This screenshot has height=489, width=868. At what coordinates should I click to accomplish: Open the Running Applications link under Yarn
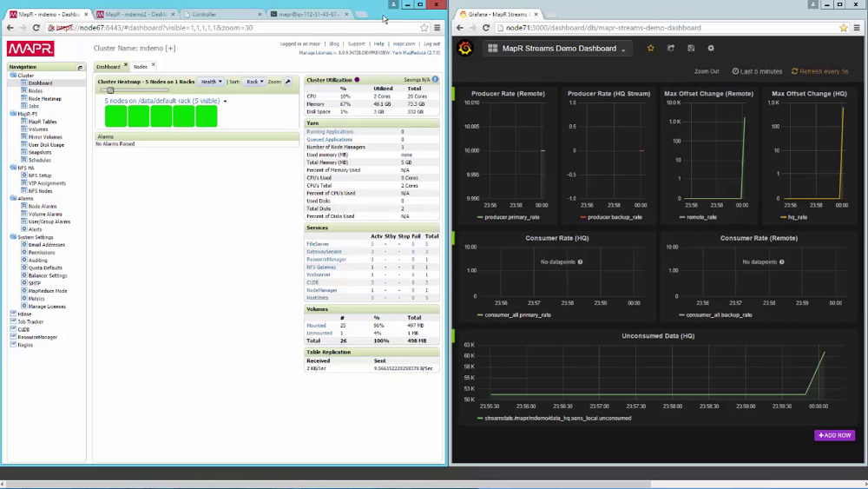click(x=329, y=132)
